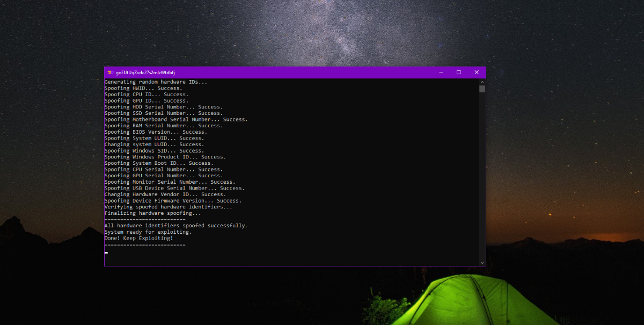The width and height of the screenshot is (644, 325).
Task: Click the "Spoofing HWID... Success" line
Action: pyautogui.click(x=143, y=88)
